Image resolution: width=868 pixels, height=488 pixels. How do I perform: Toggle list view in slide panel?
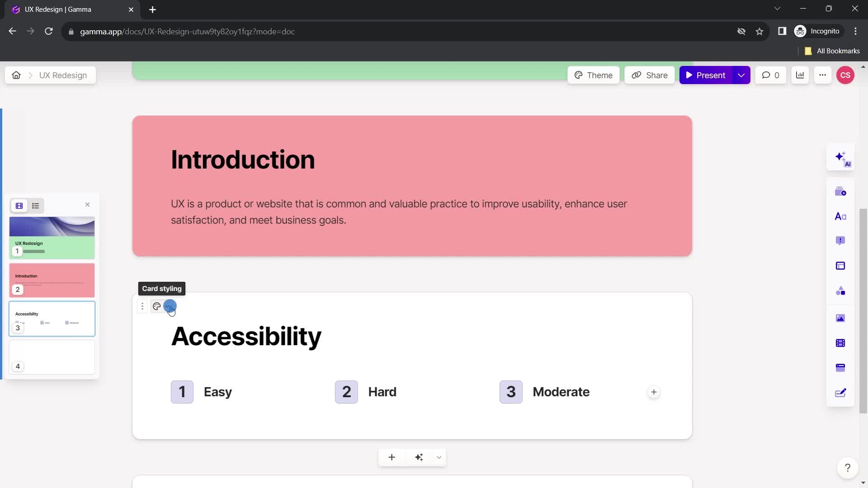point(35,206)
